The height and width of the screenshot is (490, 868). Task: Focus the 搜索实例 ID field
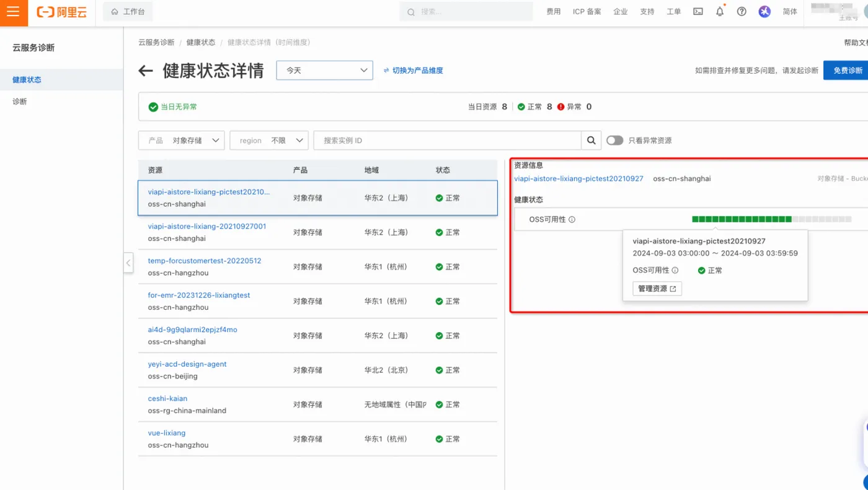[x=447, y=141]
